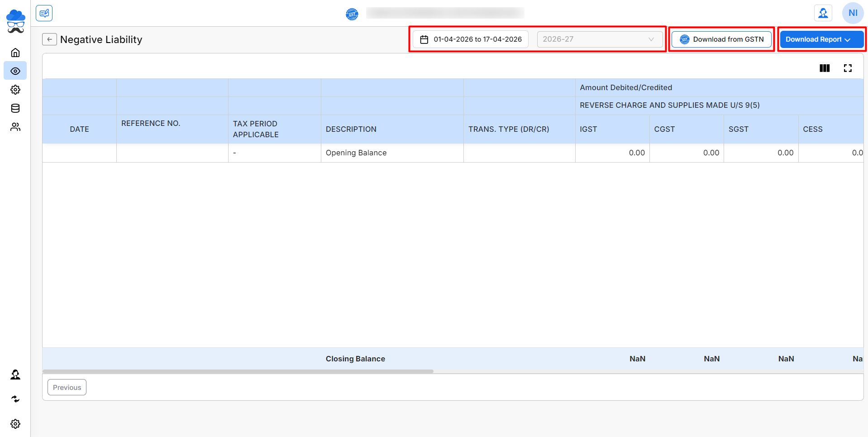This screenshot has width=868, height=437.
Task: Open the eye view icon in sidebar
Action: pyautogui.click(x=15, y=71)
